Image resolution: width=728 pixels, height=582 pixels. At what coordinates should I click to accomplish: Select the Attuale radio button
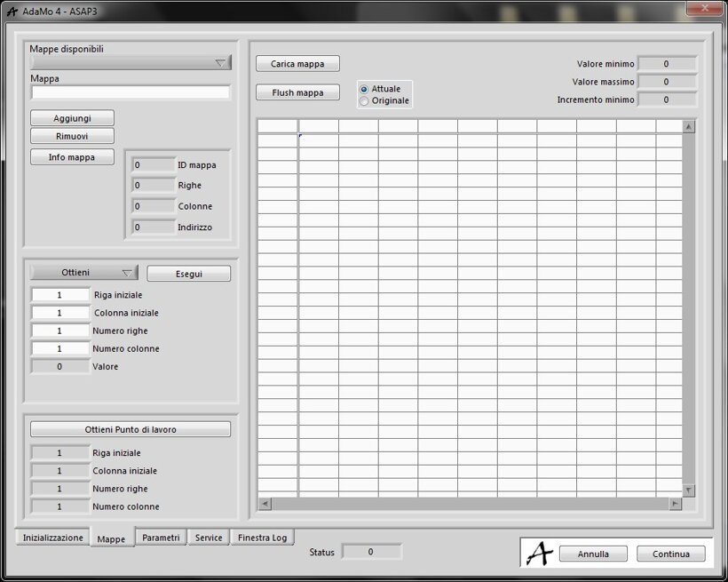(x=364, y=89)
